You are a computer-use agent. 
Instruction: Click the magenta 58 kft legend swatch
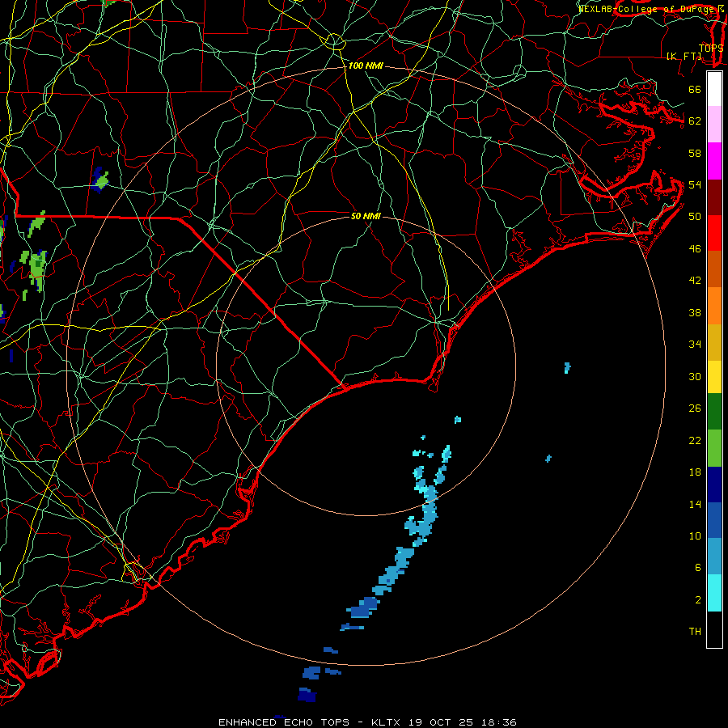coord(714,161)
